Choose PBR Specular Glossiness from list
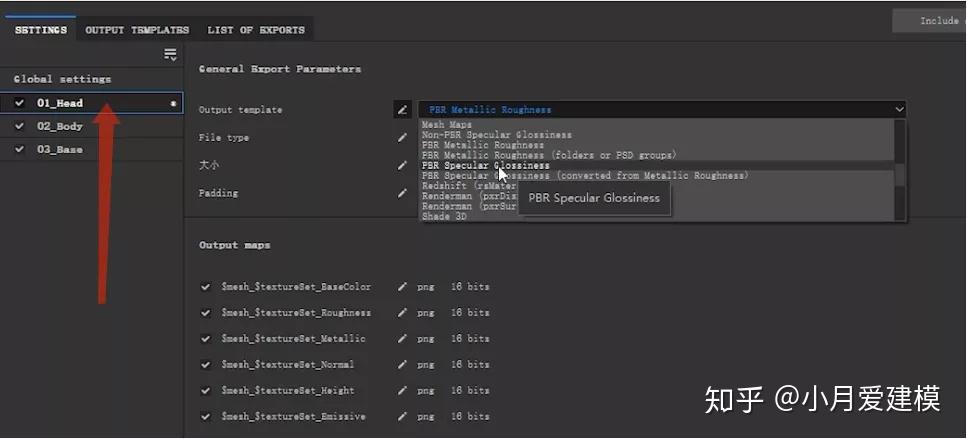 pyautogui.click(x=485, y=166)
